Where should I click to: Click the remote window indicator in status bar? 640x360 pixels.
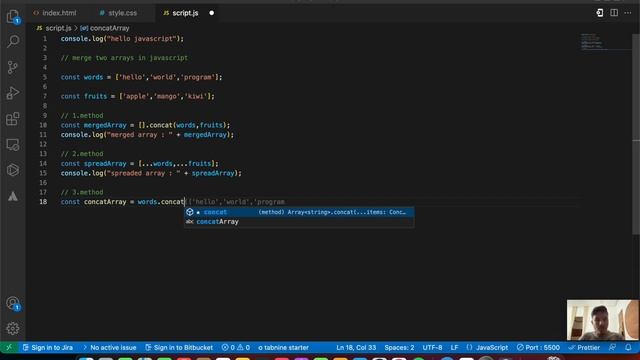pos(9,347)
